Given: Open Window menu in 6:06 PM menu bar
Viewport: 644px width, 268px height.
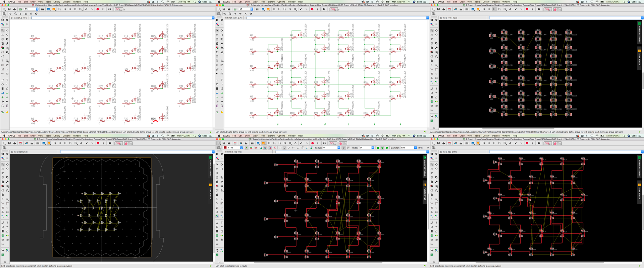Looking at the screenshot, I should pos(506,136).
